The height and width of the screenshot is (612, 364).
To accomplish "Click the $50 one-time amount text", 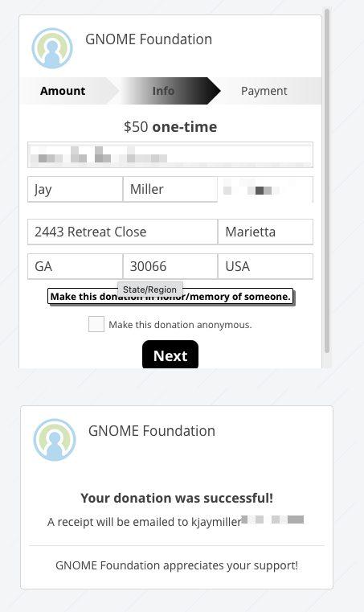I will pyautogui.click(x=170, y=127).
